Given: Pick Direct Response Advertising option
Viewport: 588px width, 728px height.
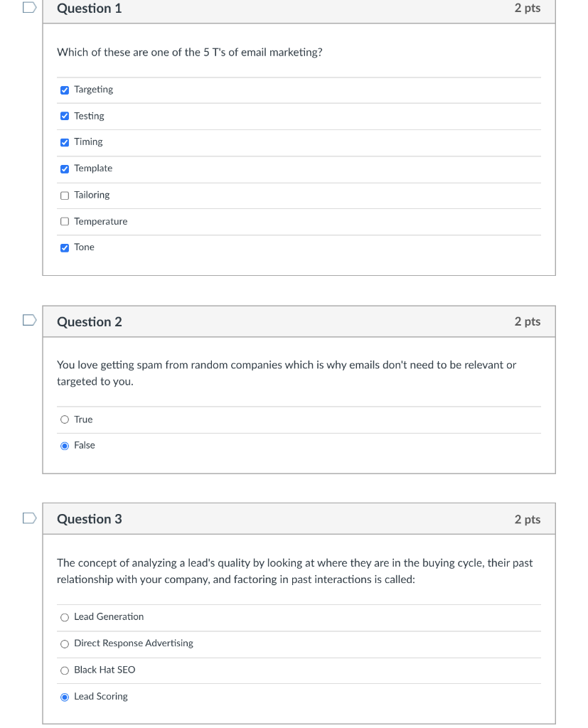Looking at the screenshot, I should [x=65, y=644].
